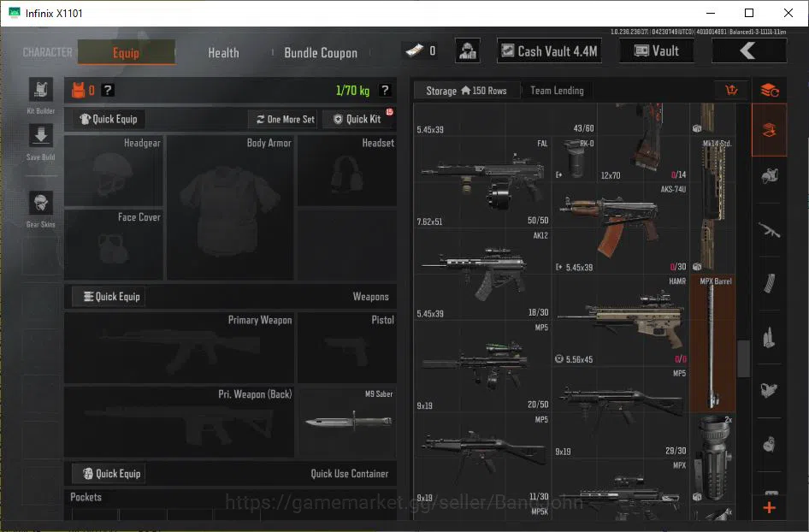Click the orange auto-stack storage icon
The height and width of the screenshot is (532, 809).
[x=770, y=91]
